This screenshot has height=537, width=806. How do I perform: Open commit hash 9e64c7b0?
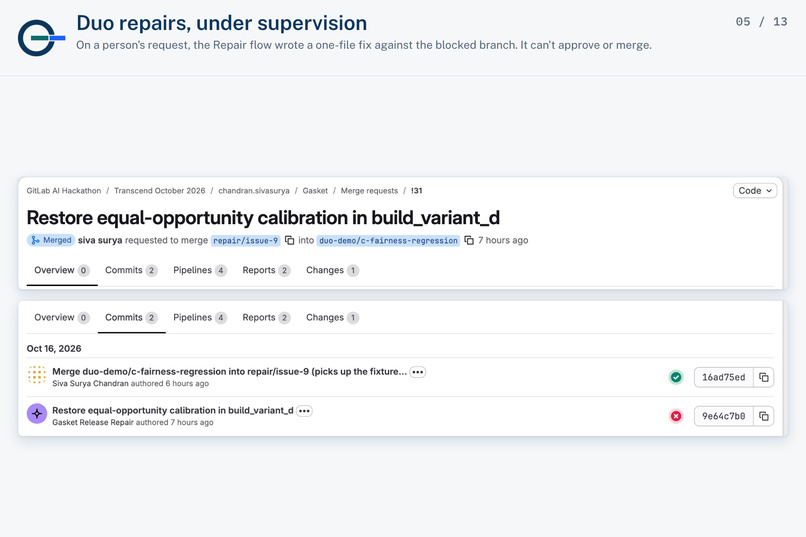click(x=723, y=416)
